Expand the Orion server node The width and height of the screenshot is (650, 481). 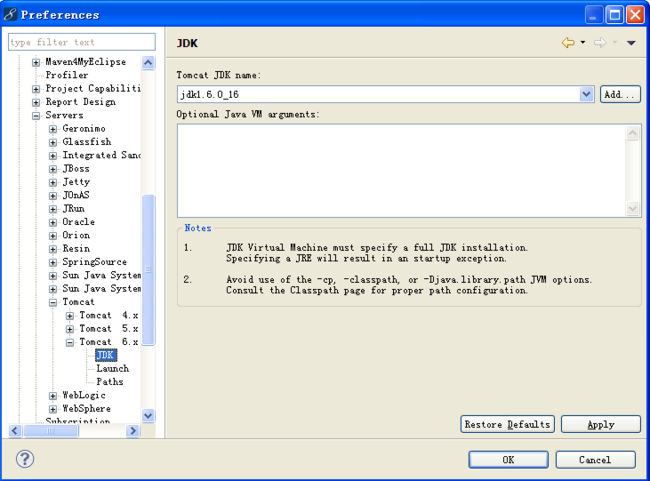(53, 236)
